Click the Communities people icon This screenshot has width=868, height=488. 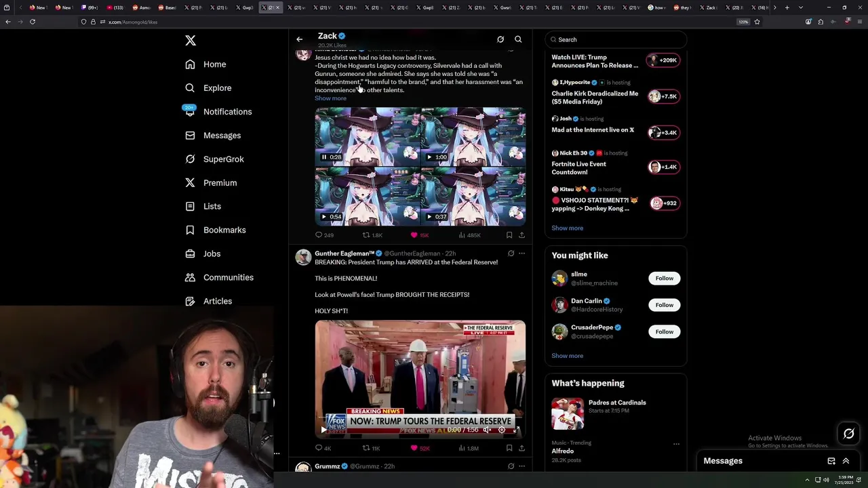click(x=190, y=278)
